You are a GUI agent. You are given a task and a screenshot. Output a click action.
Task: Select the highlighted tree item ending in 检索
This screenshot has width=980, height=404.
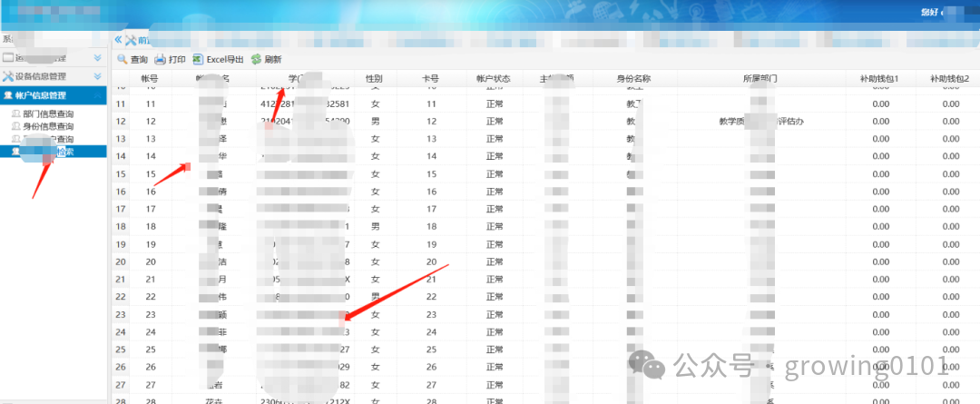(54, 152)
